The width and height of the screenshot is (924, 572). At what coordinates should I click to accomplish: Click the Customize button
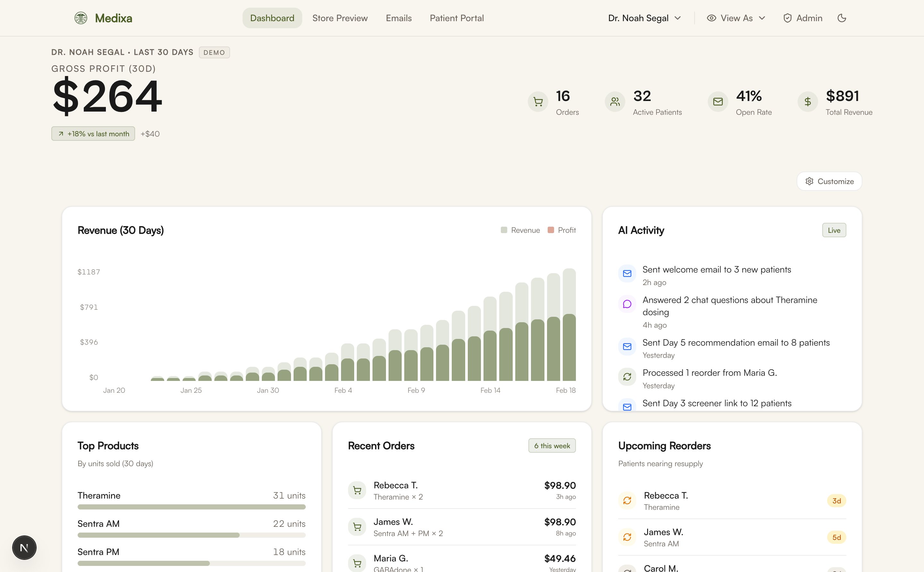(829, 181)
